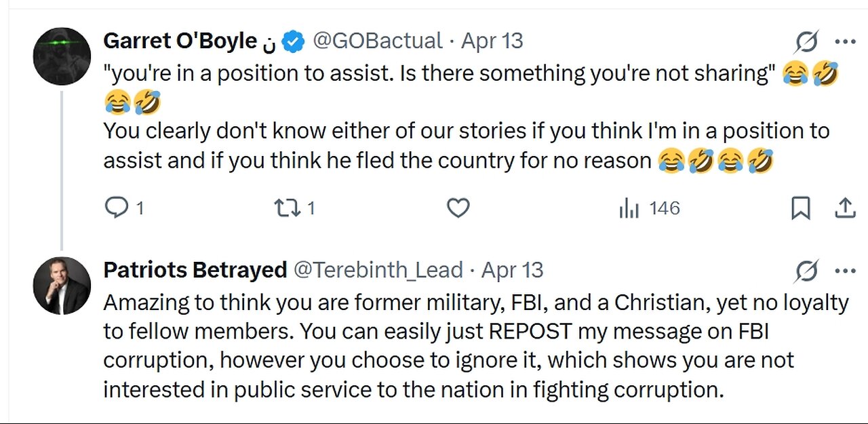Open Patriots Betrayed Apr 13 timestamp
This screenshot has height=424, width=868.
click(x=513, y=270)
